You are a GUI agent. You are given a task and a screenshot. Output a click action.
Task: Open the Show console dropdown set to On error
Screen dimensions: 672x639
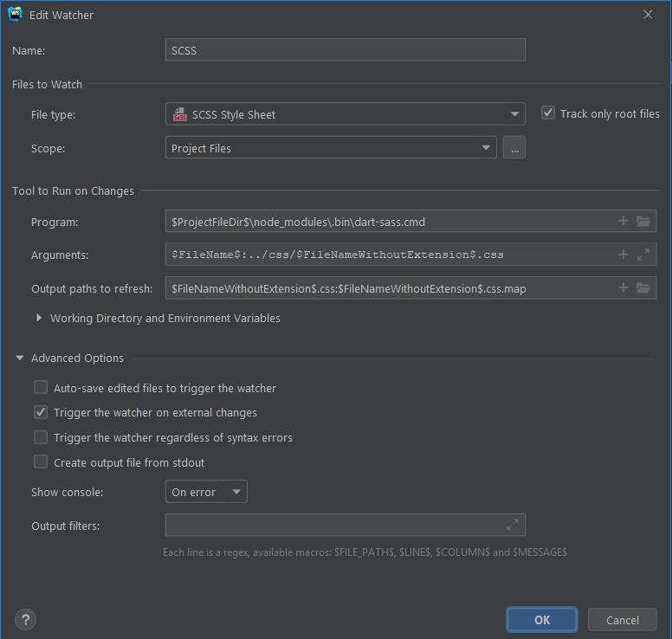point(206,492)
